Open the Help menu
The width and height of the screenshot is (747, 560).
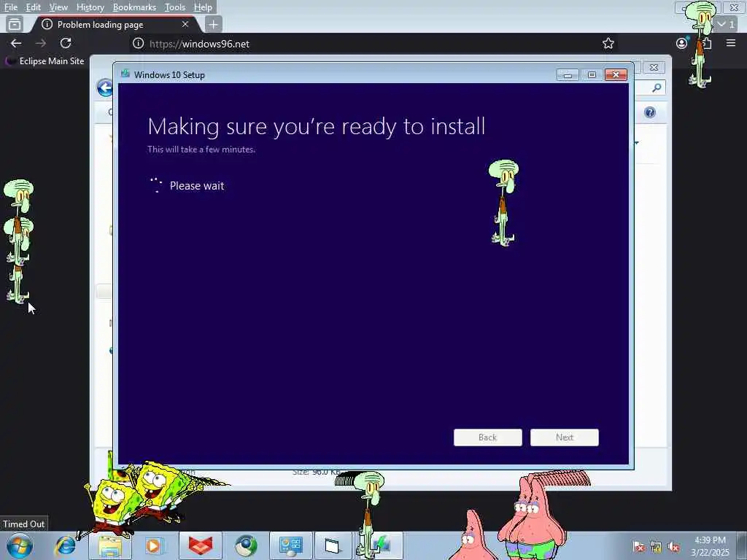click(x=203, y=7)
